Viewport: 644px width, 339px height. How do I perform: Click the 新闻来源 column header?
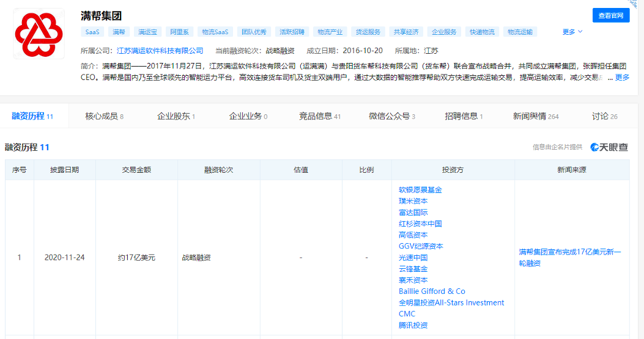coord(572,170)
